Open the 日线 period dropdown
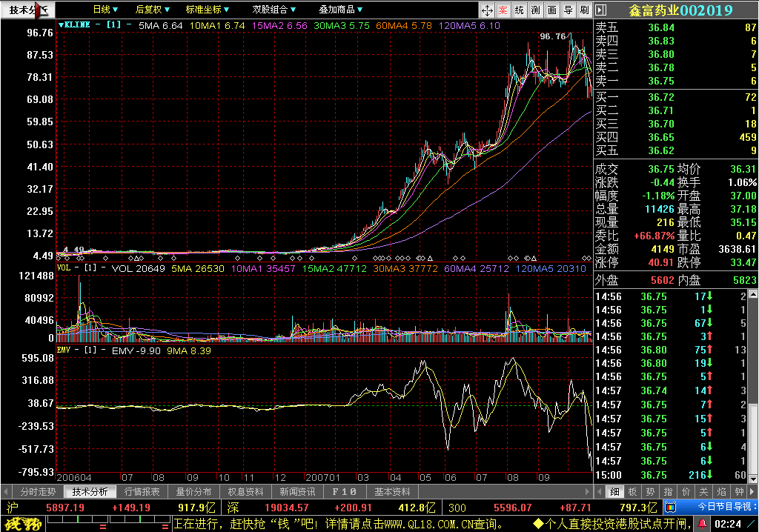 click(105, 9)
